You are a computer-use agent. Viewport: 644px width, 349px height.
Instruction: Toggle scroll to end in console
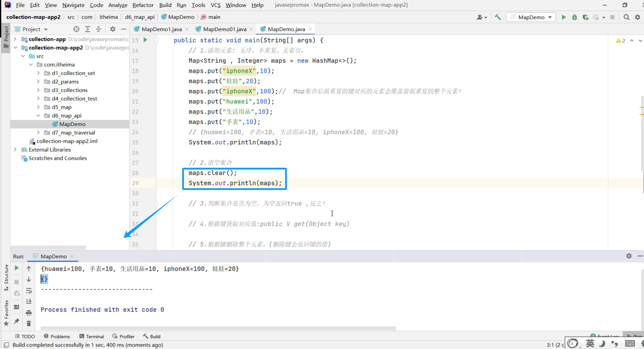(29, 301)
